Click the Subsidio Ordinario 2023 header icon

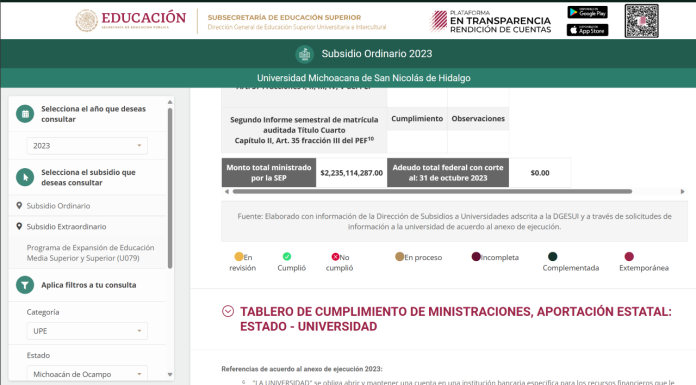[x=304, y=54]
